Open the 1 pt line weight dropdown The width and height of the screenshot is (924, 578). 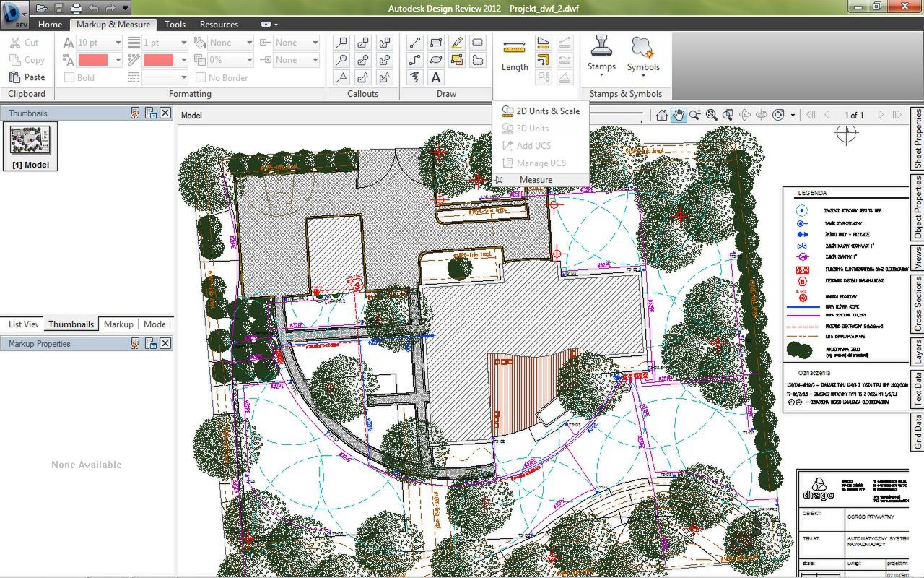tap(183, 43)
